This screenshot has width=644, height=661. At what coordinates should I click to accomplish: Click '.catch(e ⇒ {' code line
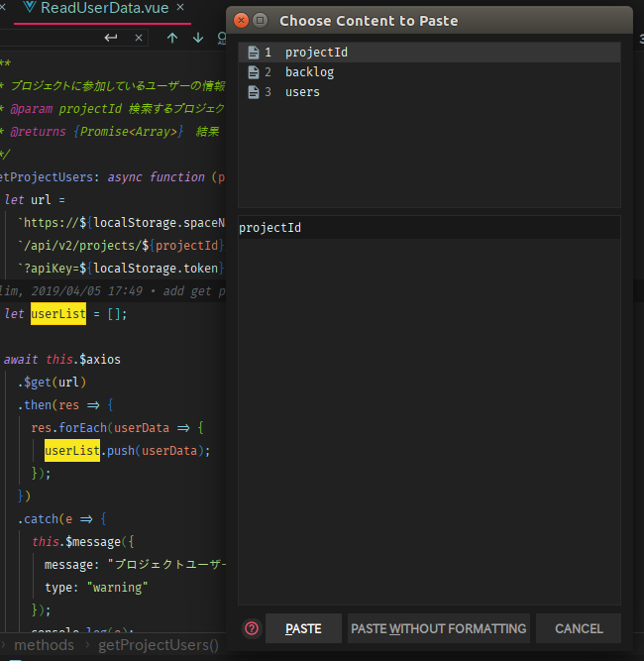(62, 518)
